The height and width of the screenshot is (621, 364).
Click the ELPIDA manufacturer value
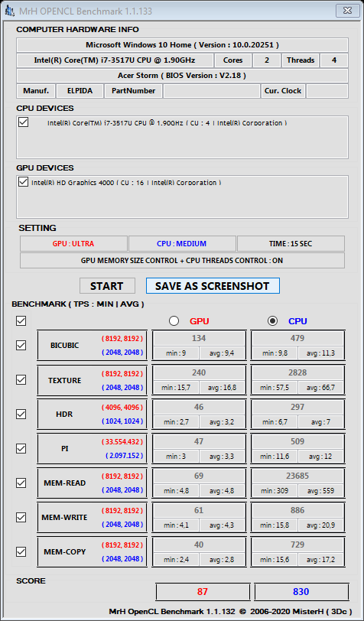(x=80, y=91)
